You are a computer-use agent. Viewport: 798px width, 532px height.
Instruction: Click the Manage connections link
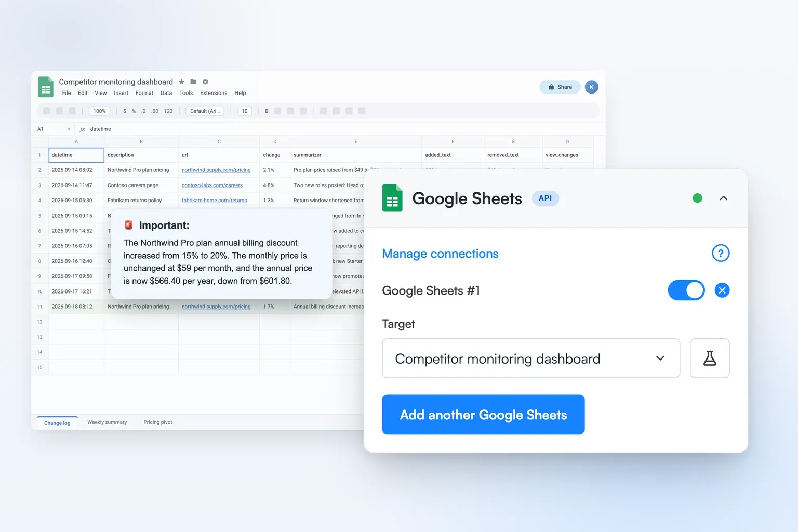[440, 254]
